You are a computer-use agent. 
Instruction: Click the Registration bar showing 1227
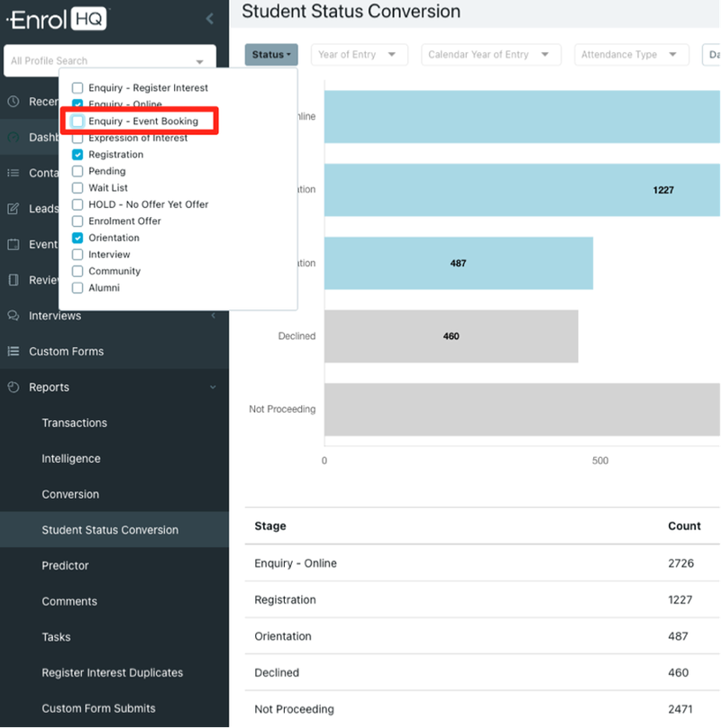pyautogui.click(x=541, y=190)
